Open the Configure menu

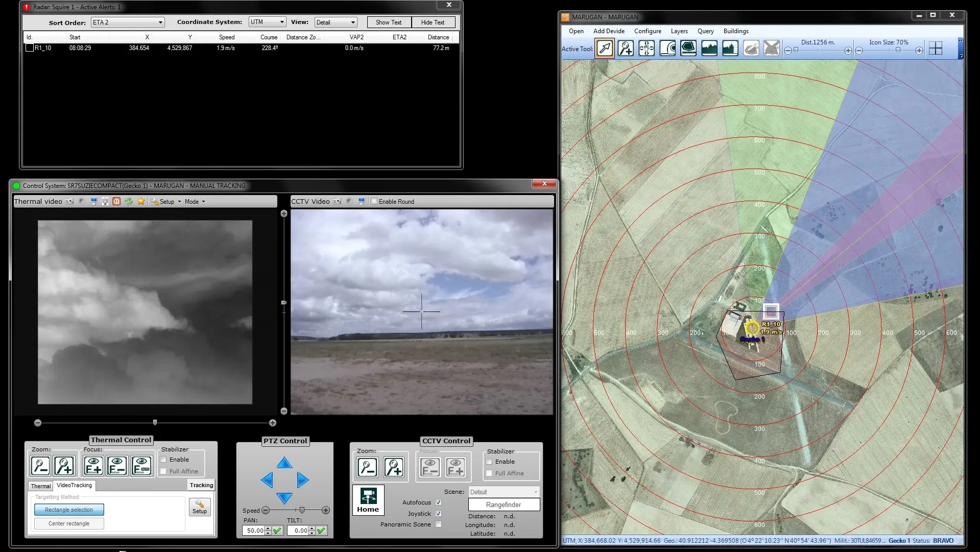[648, 31]
